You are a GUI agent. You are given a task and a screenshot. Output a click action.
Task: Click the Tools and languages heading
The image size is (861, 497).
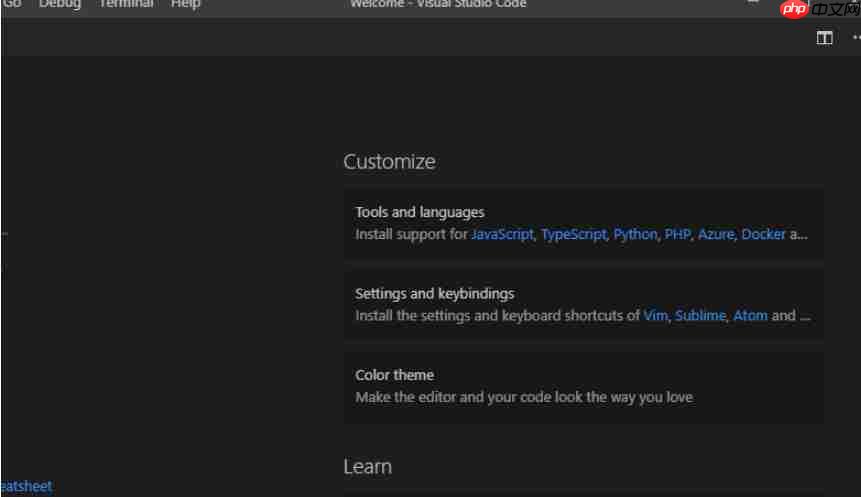pyautogui.click(x=420, y=212)
